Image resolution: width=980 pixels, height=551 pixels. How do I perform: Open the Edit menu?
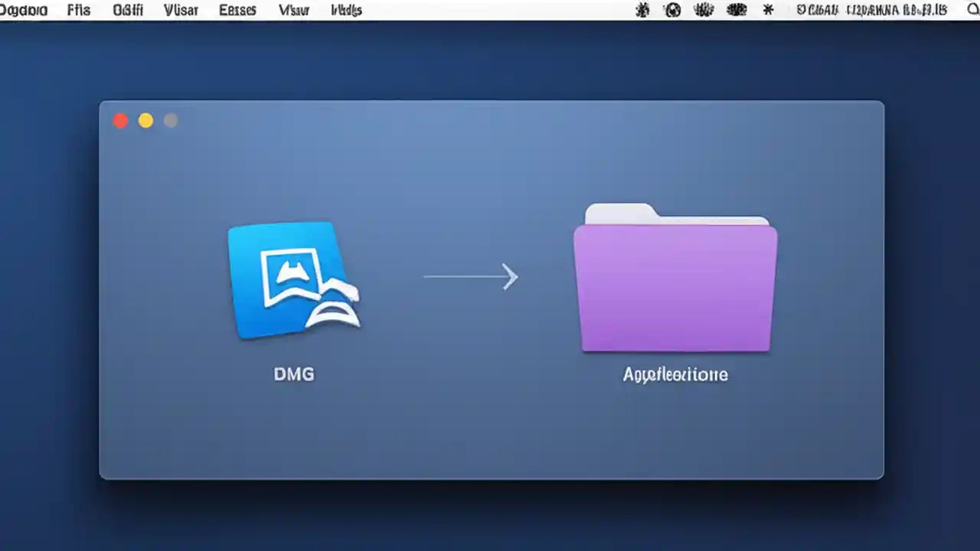[x=127, y=10]
